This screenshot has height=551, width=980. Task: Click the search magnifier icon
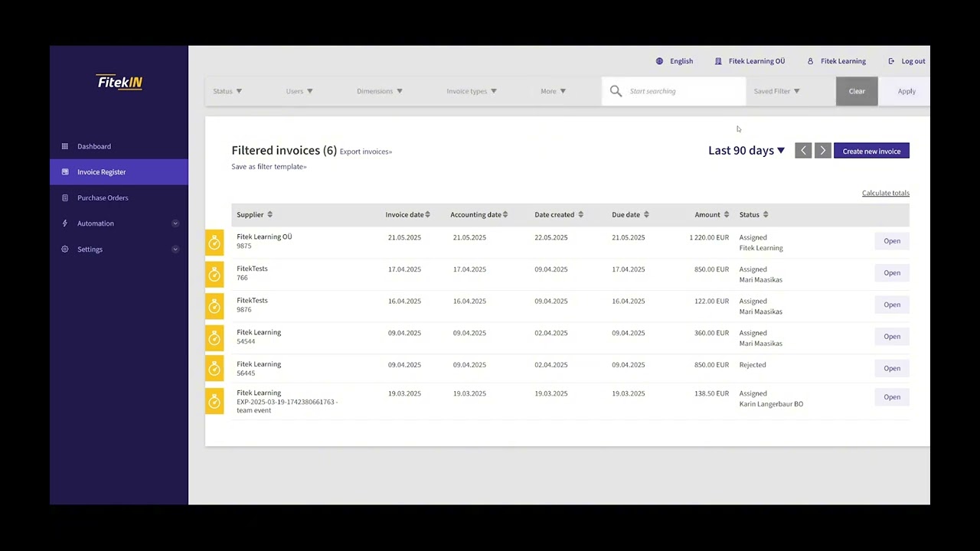(x=616, y=91)
